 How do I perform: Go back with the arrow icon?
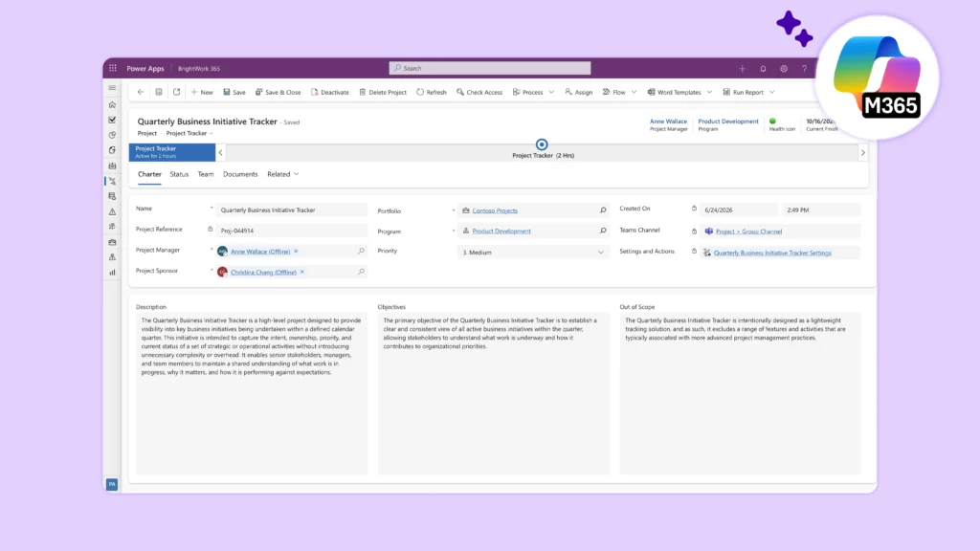141,92
